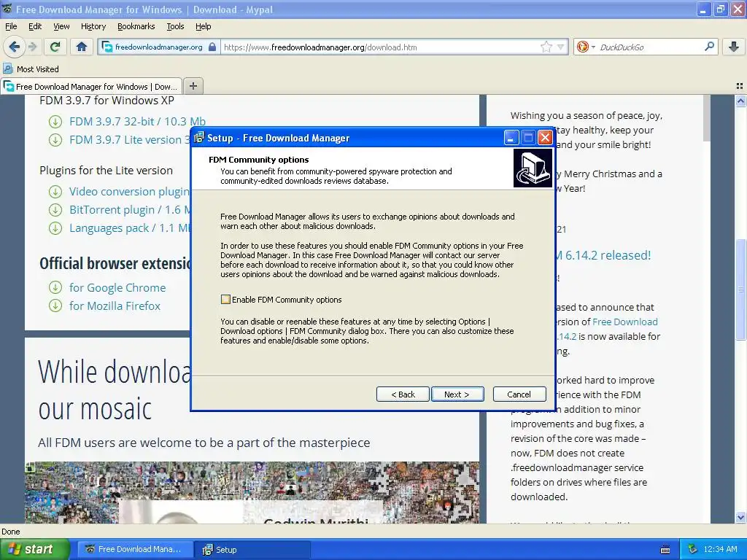This screenshot has width=747, height=560.
Task: Open the Tools menu
Action: tap(175, 26)
